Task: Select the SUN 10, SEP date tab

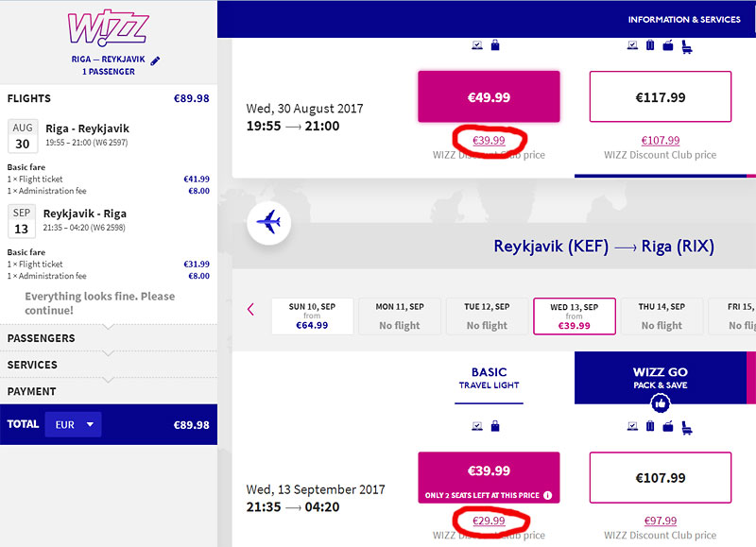Action: (312, 316)
